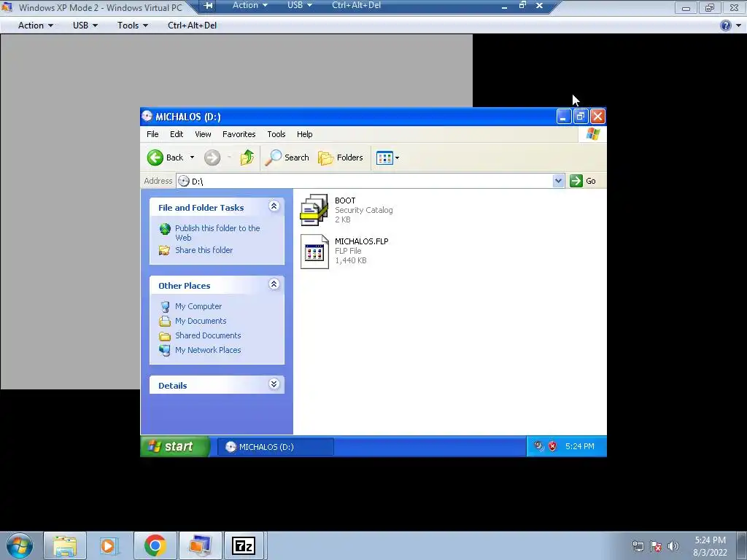The height and width of the screenshot is (560, 747).
Task: Open the Edit menu
Action: (177, 134)
